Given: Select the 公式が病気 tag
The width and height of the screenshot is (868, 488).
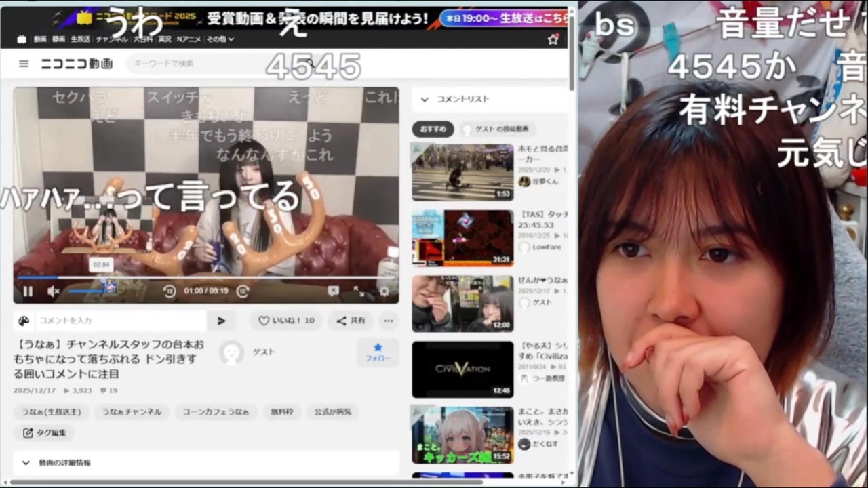Looking at the screenshot, I should (x=332, y=412).
